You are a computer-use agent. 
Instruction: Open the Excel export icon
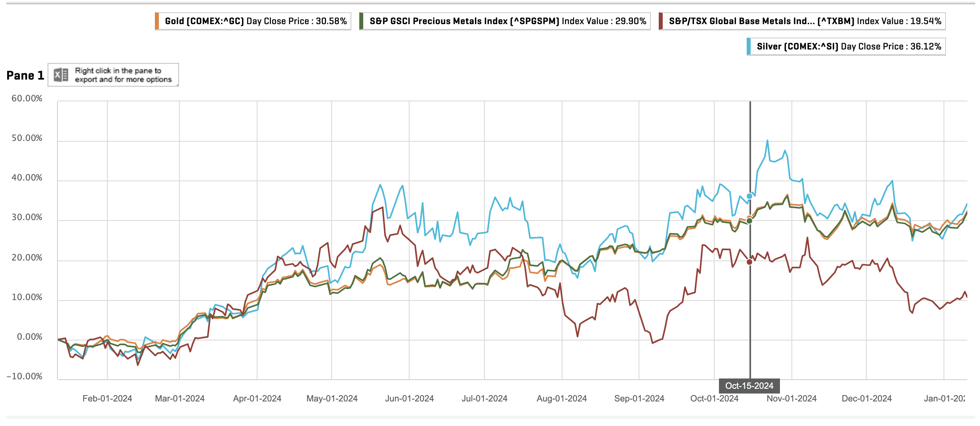(61, 75)
